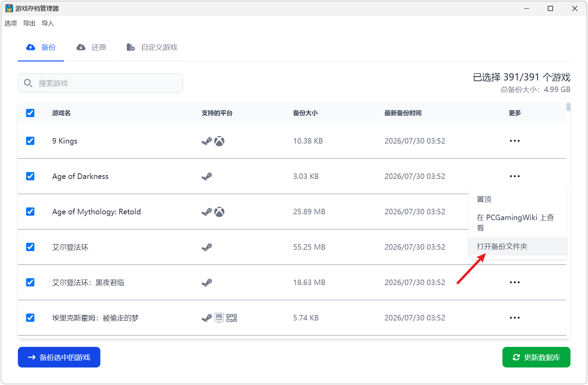Click the 更多 column header

coord(515,113)
